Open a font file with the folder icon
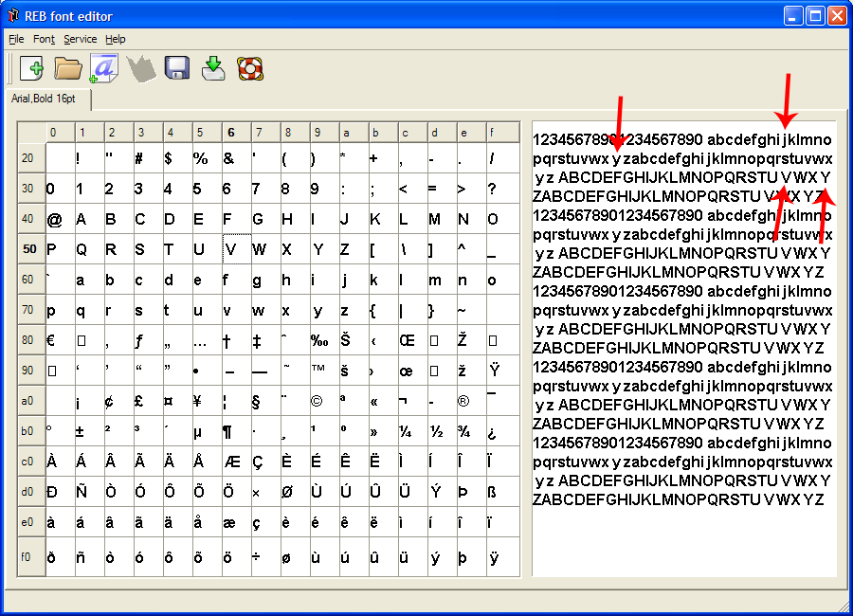 (x=67, y=68)
